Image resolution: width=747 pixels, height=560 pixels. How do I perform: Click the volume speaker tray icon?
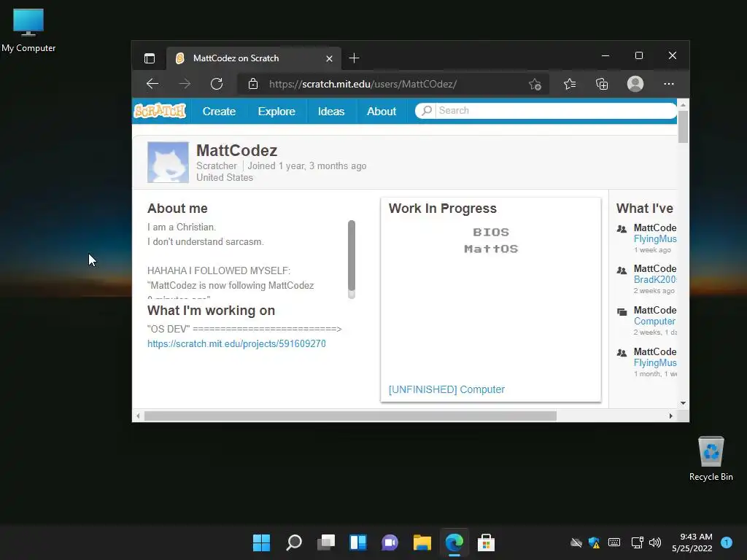point(655,542)
